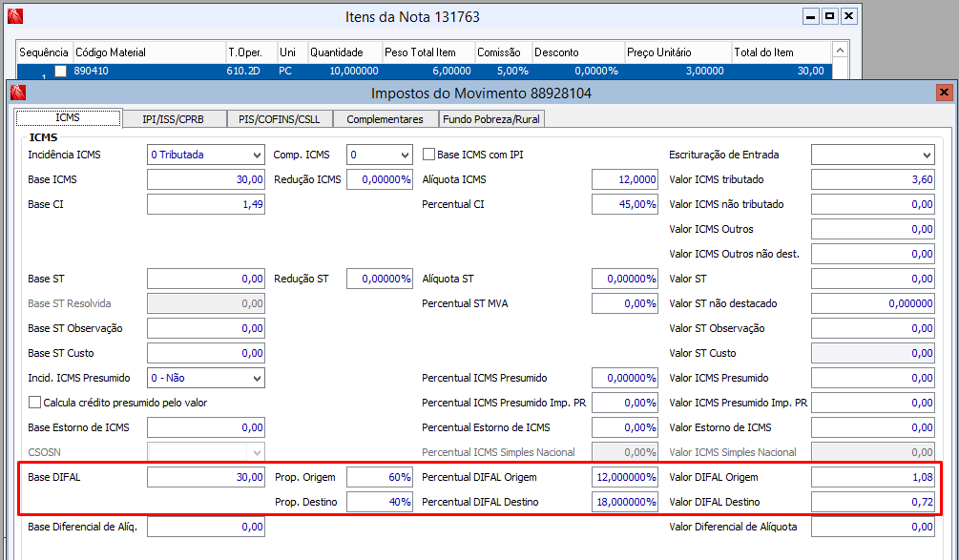Click the Valor DIFAL Destino field
959x560 pixels.
(872, 502)
